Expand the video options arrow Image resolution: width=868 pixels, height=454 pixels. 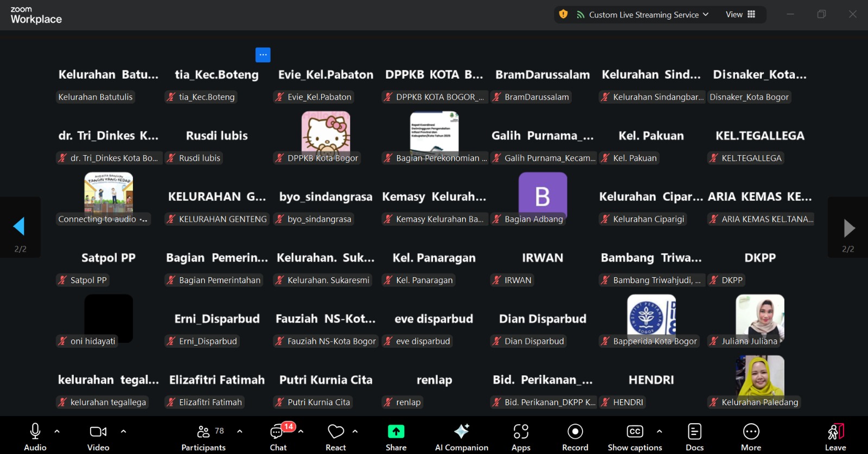[124, 432]
